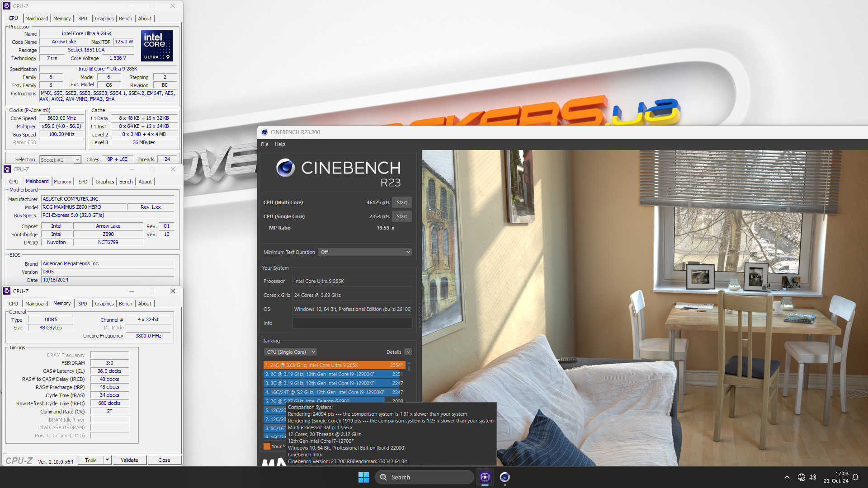Select ranking row 3C i9-12900KF 2247

334,383
